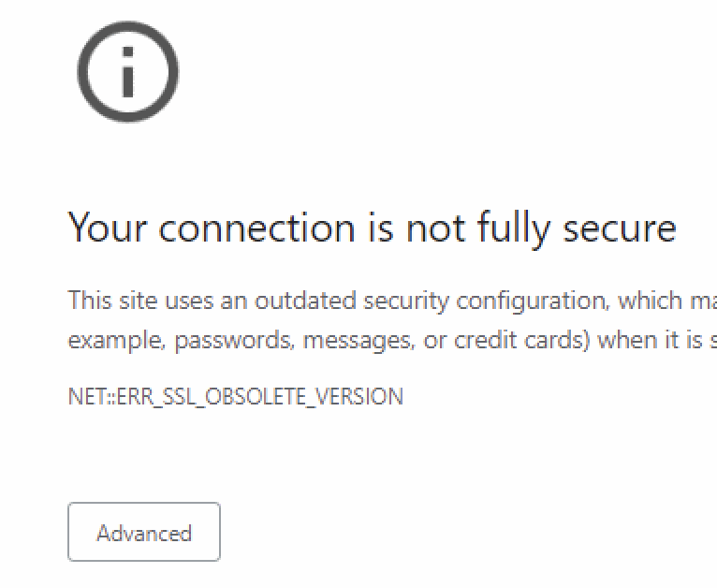Click the word "connection" in the heading
The height and width of the screenshot is (588, 717).
point(256,228)
